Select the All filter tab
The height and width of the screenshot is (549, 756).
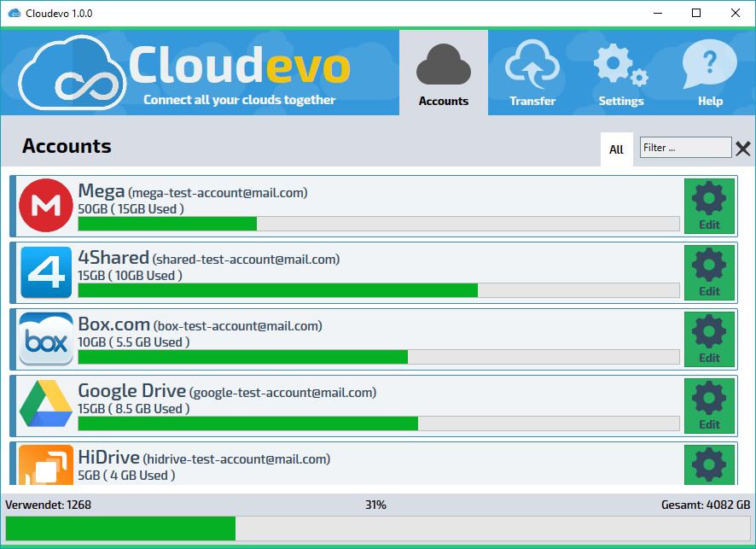click(x=617, y=149)
